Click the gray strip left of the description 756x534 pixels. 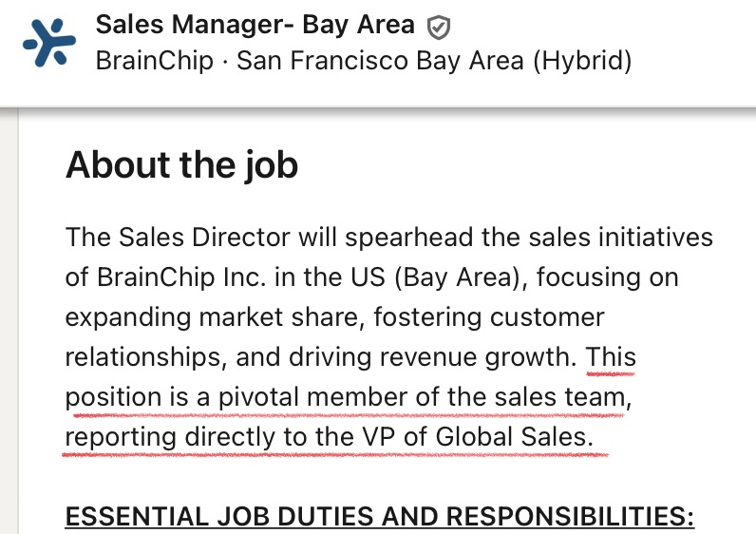pyautogui.click(x=9, y=323)
